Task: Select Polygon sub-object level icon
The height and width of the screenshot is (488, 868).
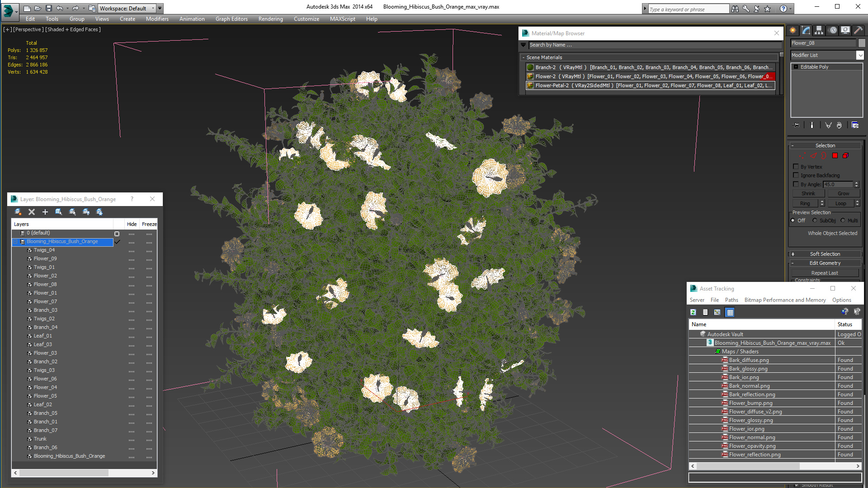Action: (835, 155)
